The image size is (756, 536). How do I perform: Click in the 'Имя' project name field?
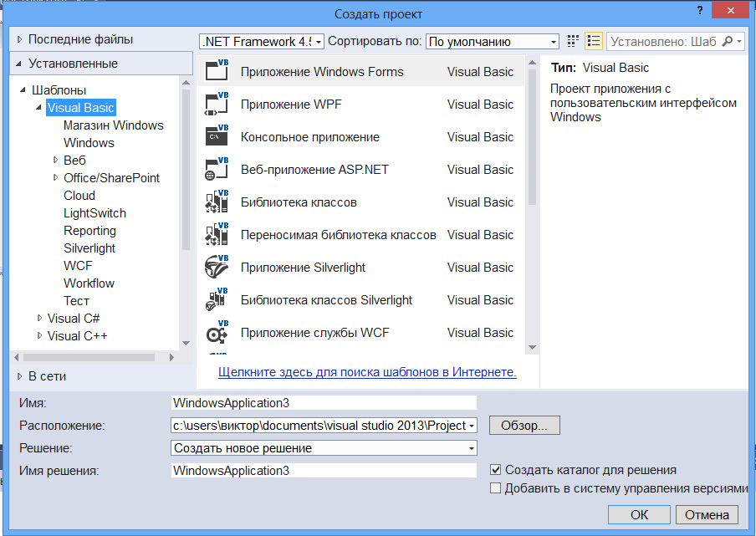[324, 403]
